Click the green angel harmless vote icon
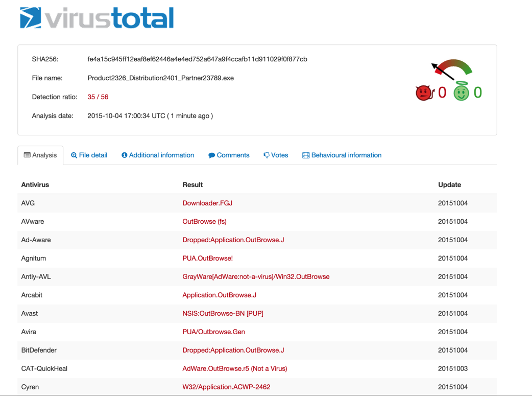 click(x=462, y=91)
